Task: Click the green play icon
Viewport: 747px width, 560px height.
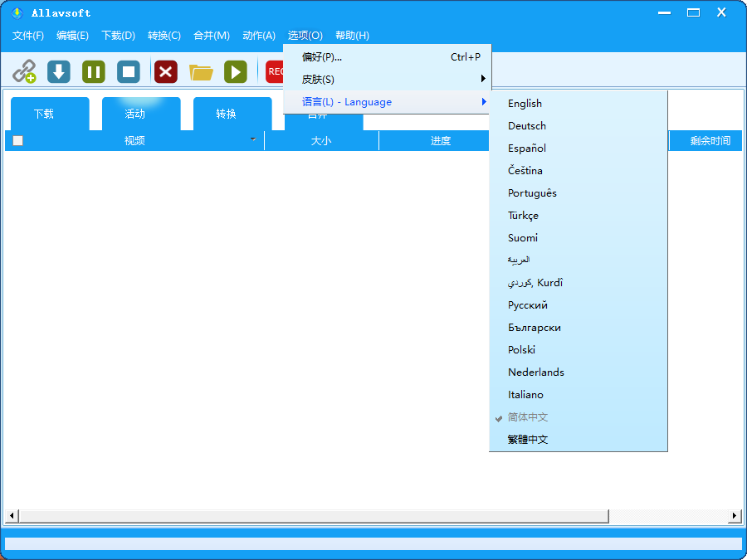Action: tap(236, 71)
